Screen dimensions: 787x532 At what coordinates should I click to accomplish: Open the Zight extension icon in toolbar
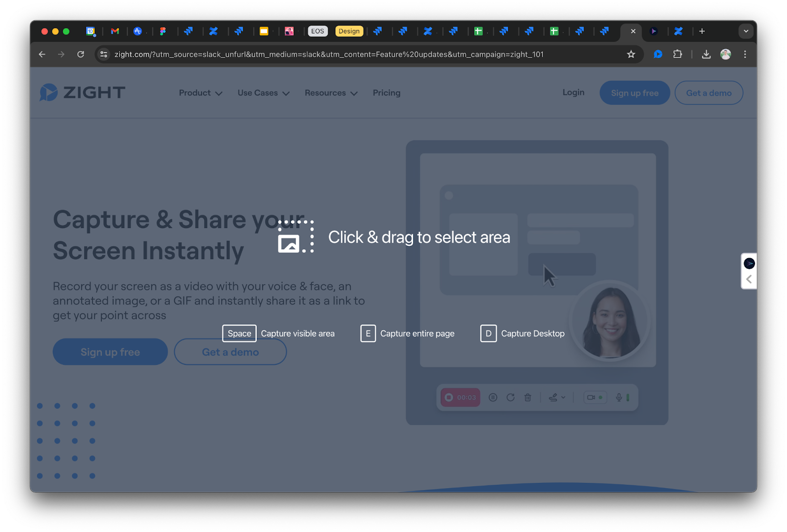click(658, 55)
